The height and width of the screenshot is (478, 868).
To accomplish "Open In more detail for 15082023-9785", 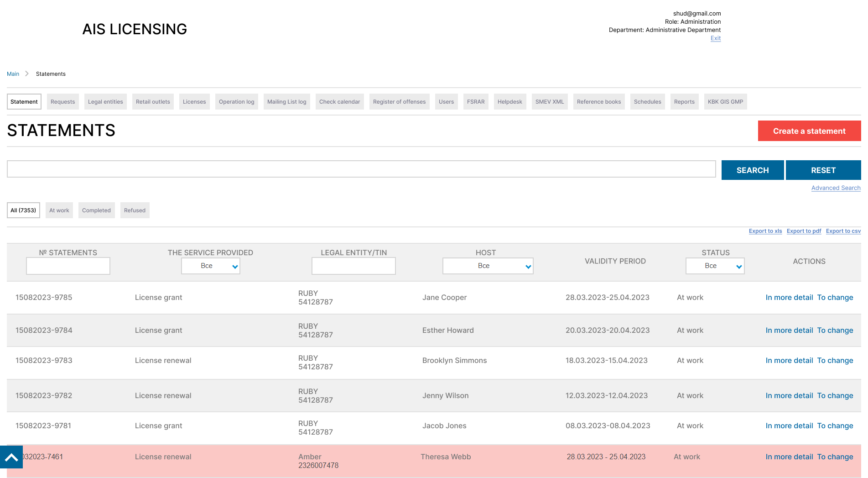I will click(x=789, y=297).
